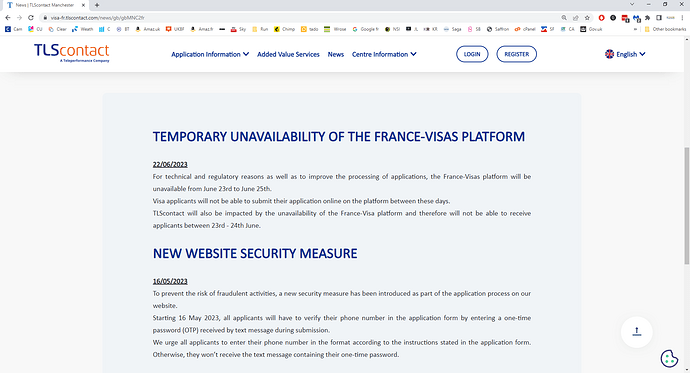Open Added Value Services menu item
The width and height of the screenshot is (690, 373).
click(288, 54)
